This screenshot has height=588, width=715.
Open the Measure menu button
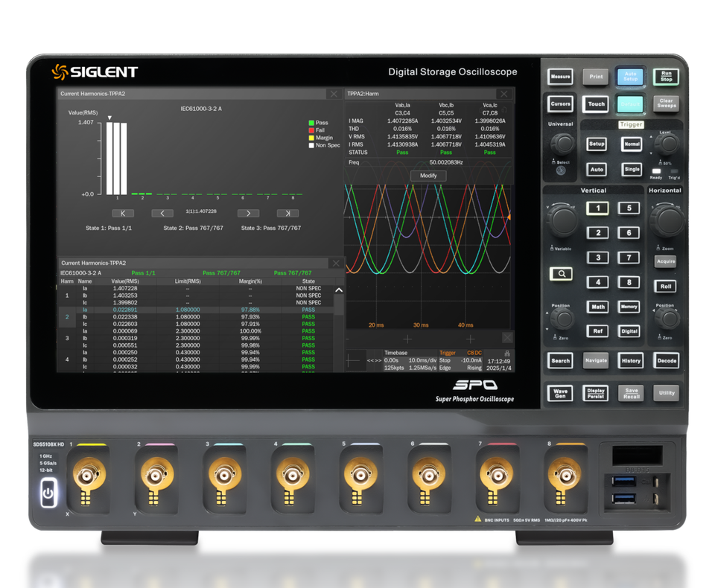point(560,77)
